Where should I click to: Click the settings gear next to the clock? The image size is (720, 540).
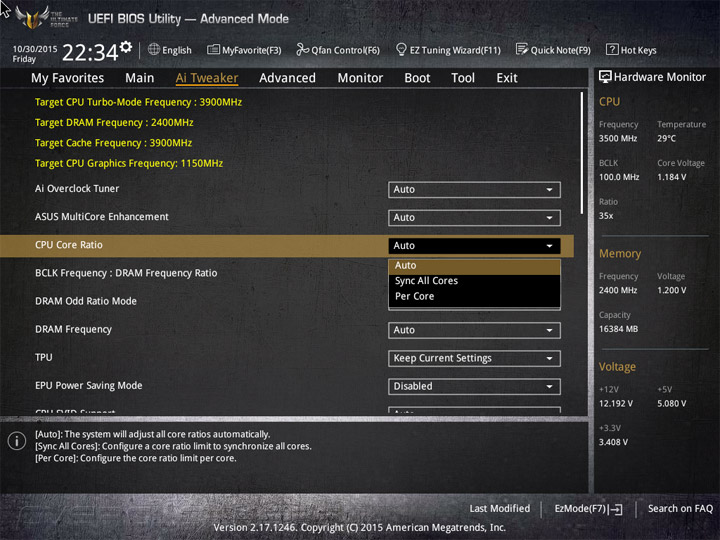(126, 46)
